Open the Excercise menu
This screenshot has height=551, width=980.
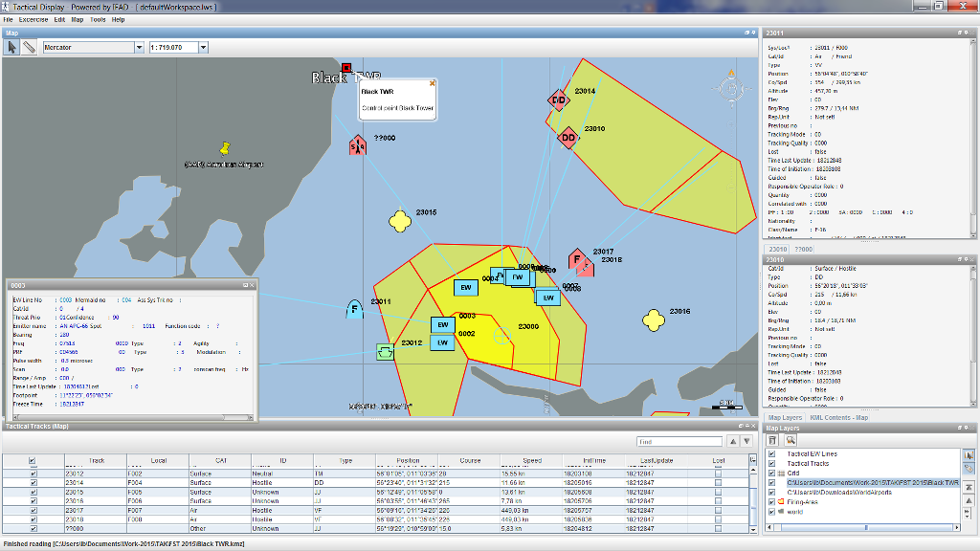pos(33,19)
